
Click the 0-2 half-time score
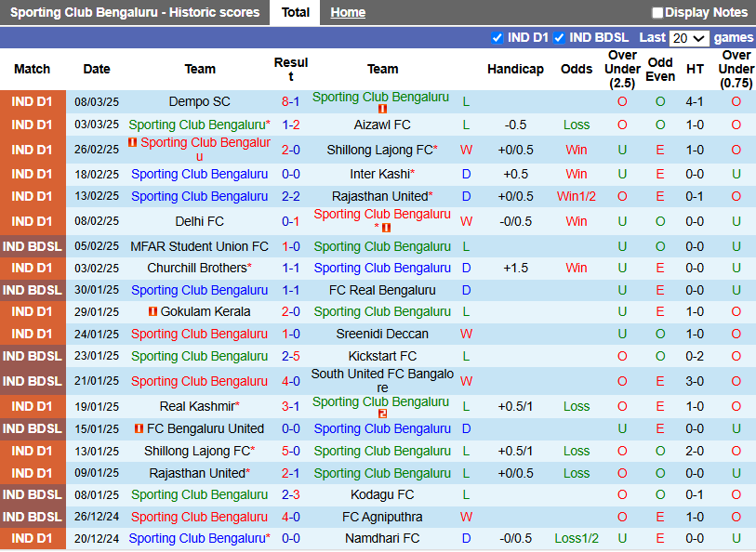[x=695, y=356]
